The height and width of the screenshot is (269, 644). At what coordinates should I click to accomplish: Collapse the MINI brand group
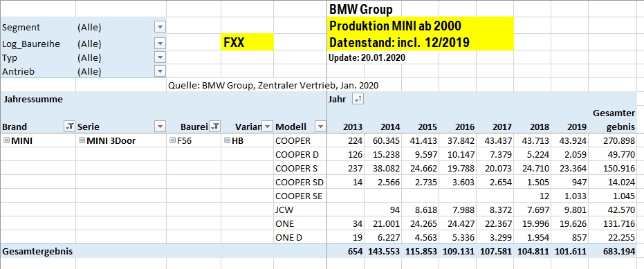6,140
